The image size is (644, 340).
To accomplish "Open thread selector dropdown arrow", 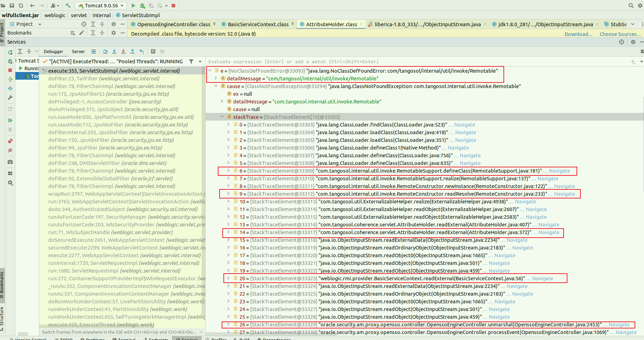I will coord(200,62).
